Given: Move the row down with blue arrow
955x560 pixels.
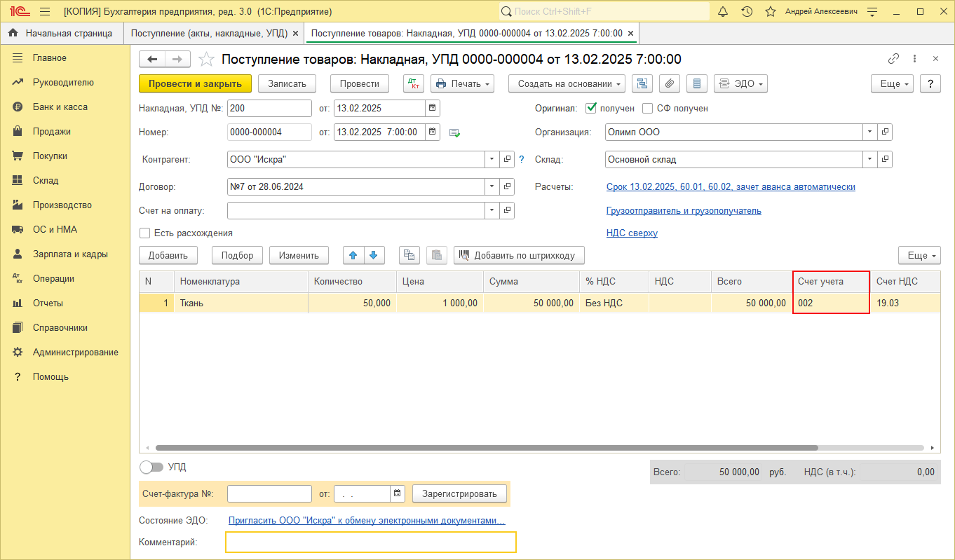Looking at the screenshot, I should [x=373, y=255].
